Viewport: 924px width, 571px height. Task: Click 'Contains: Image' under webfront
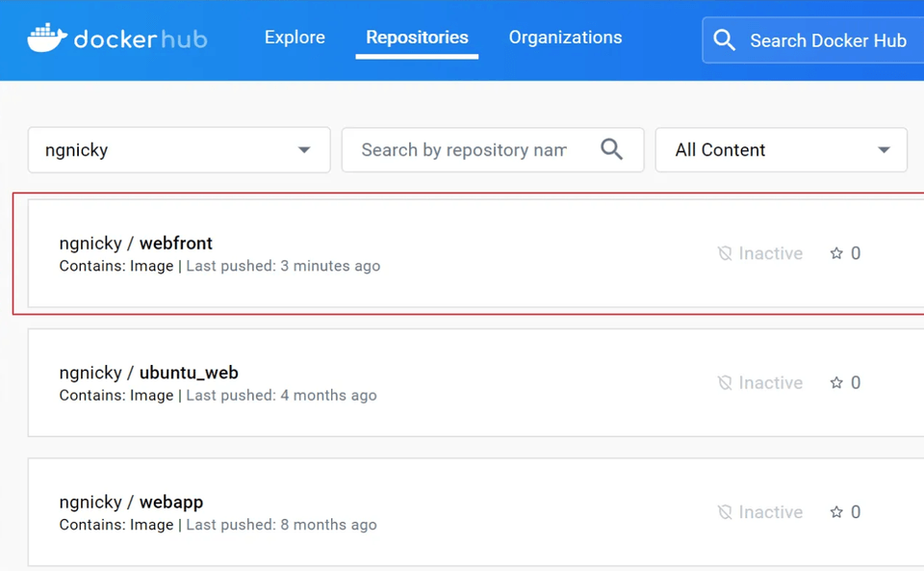(x=116, y=266)
